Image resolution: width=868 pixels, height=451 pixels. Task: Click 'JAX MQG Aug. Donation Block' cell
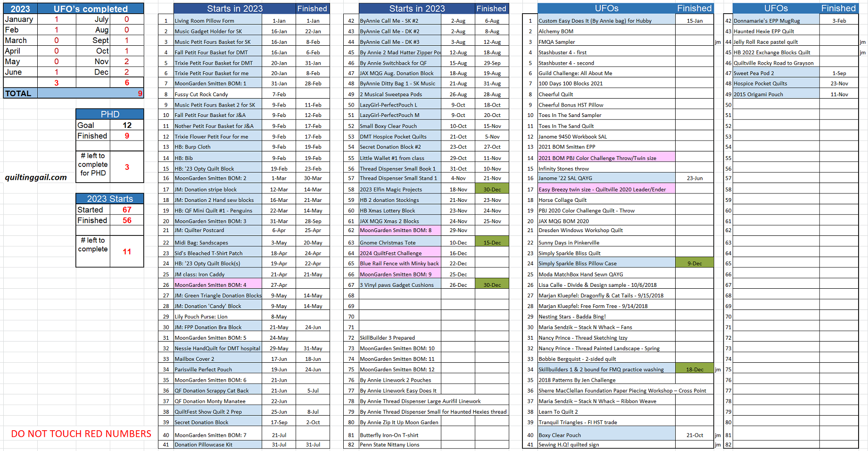pyautogui.click(x=400, y=73)
